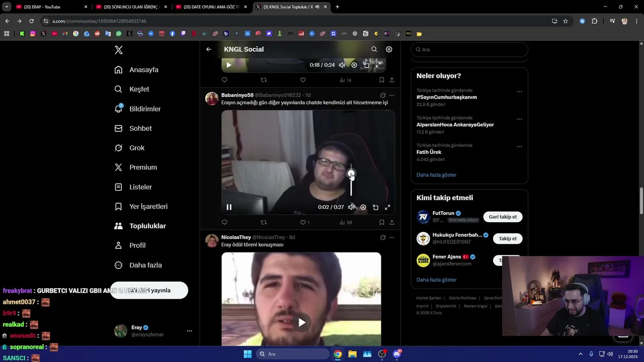The width and height of the screenshot is (644, 362).
Task: Open Keşfet in the sidebar
Action: 132,89
